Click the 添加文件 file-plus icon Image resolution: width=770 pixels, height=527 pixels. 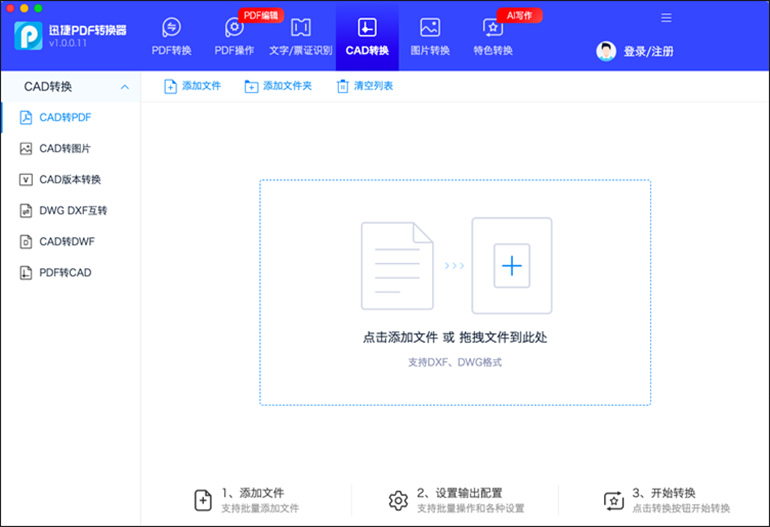170,86
